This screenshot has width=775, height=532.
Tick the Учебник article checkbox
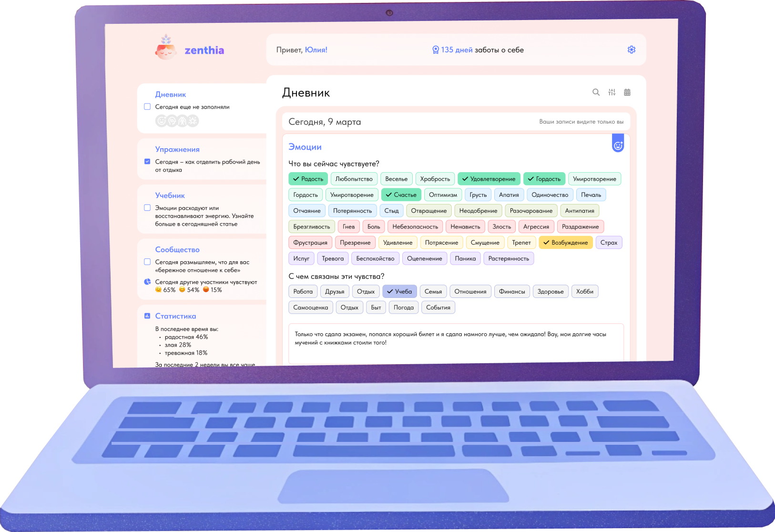147,208
